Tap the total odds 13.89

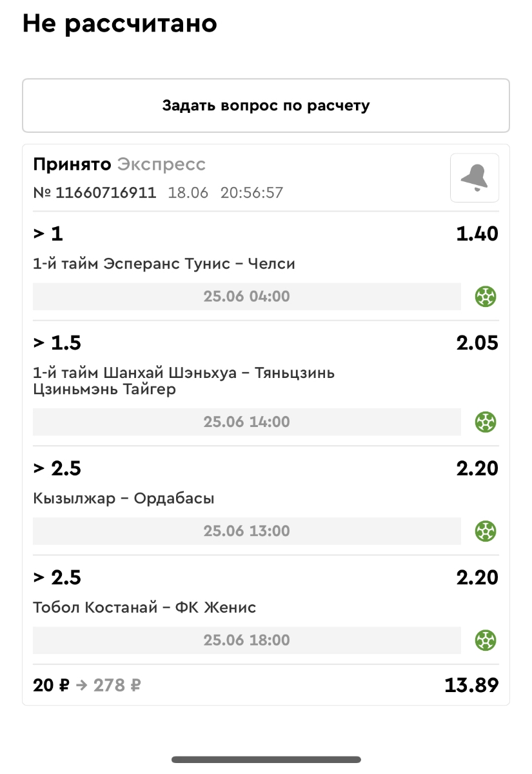click(471, 685)
